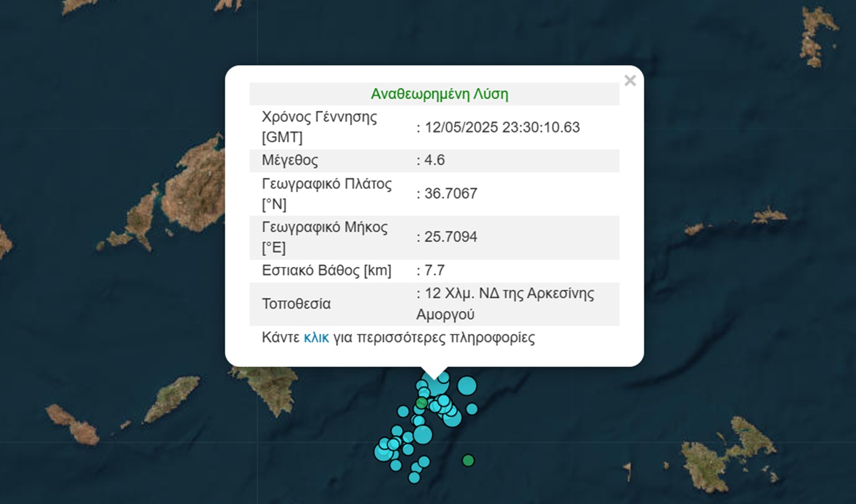
Task: Select the largest cyan marker at southwest end
Action: click(383, 452)
